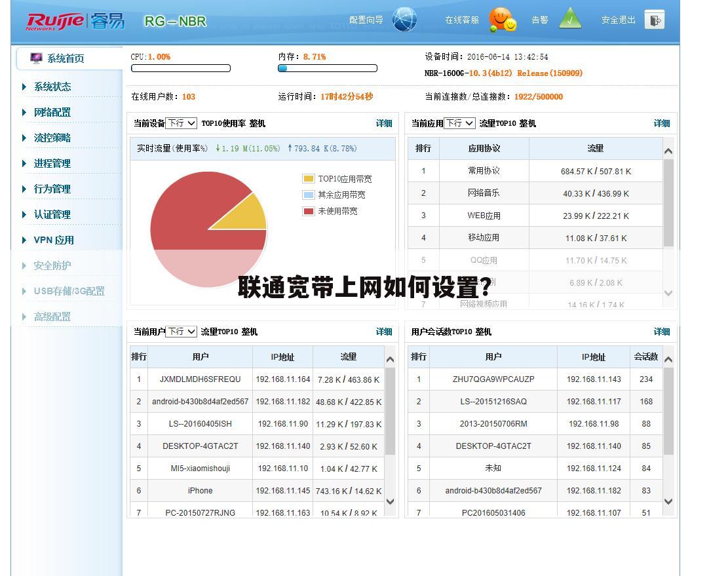Open the 当前用户 direction dropdown
The height and width of the screenshot is (576, 728).
click(x=182, y=332)
